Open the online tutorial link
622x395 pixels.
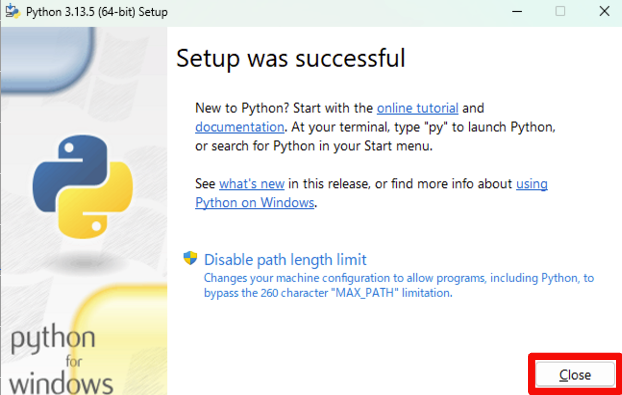click(417, 108)
